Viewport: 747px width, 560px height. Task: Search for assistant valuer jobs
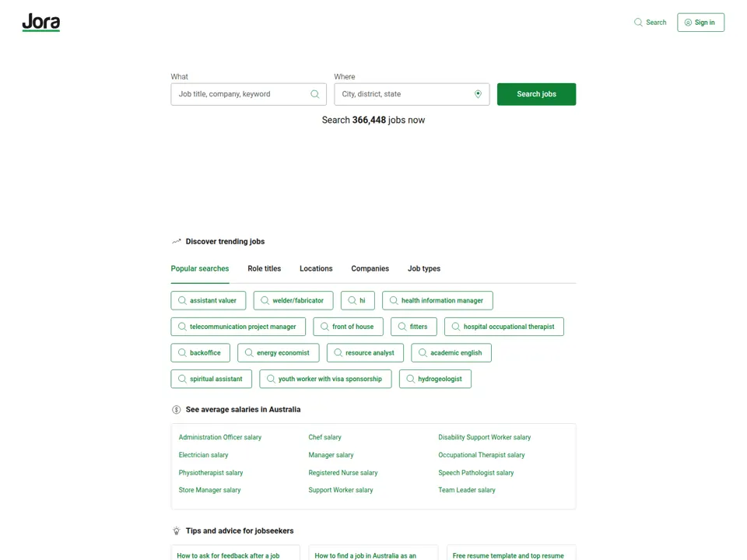[209, 300]
